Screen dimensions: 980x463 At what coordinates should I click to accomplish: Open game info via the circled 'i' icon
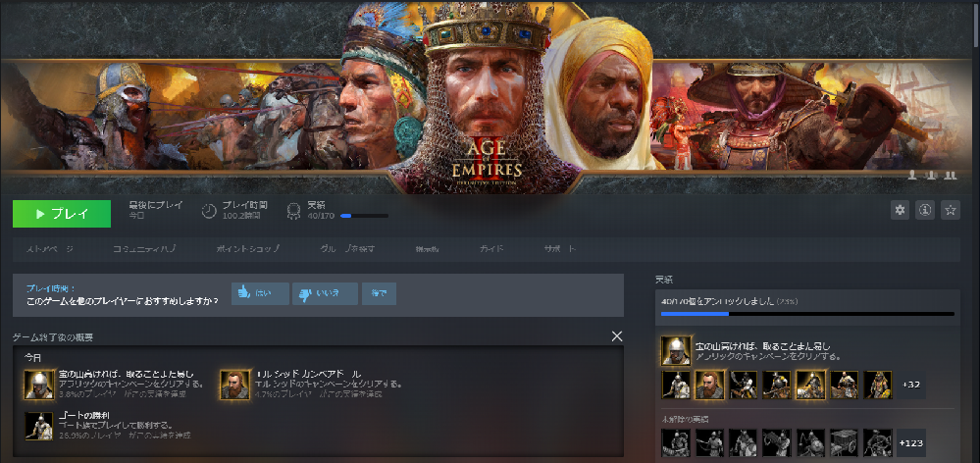pyautogui.click(x=925, y=210)
